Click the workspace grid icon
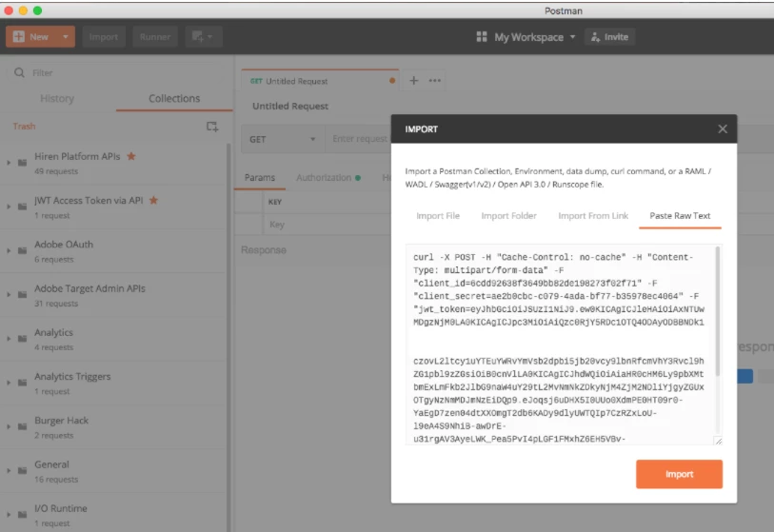 point(482,37)
